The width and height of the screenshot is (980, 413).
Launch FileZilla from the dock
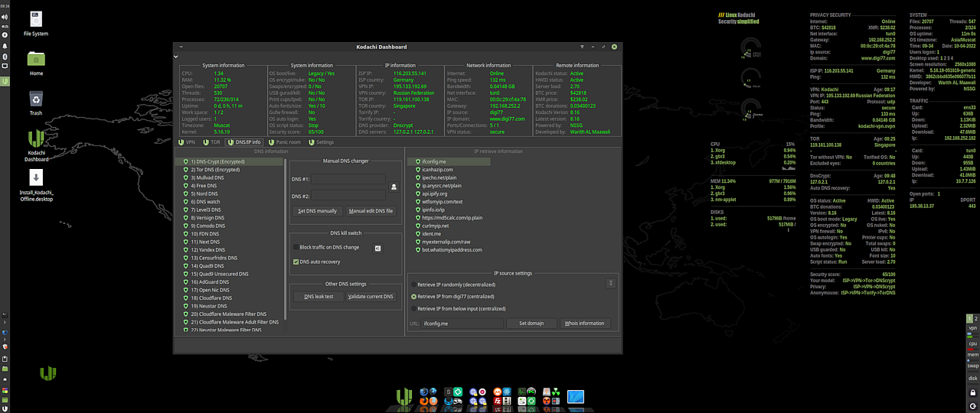coord(498,401)
